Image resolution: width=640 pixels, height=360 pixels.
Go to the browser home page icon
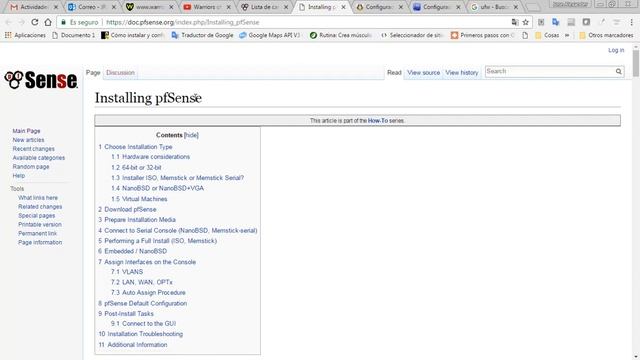click(x=48, y=22)
